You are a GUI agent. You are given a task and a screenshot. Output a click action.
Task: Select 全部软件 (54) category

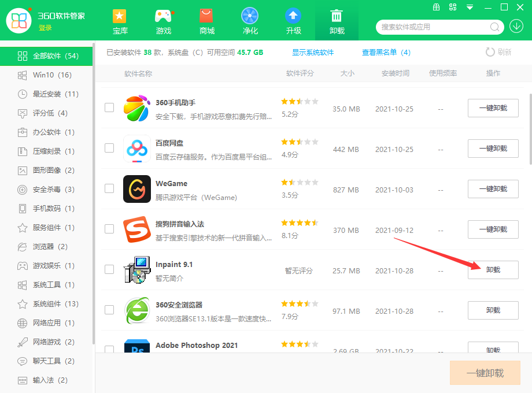[46, 56]
